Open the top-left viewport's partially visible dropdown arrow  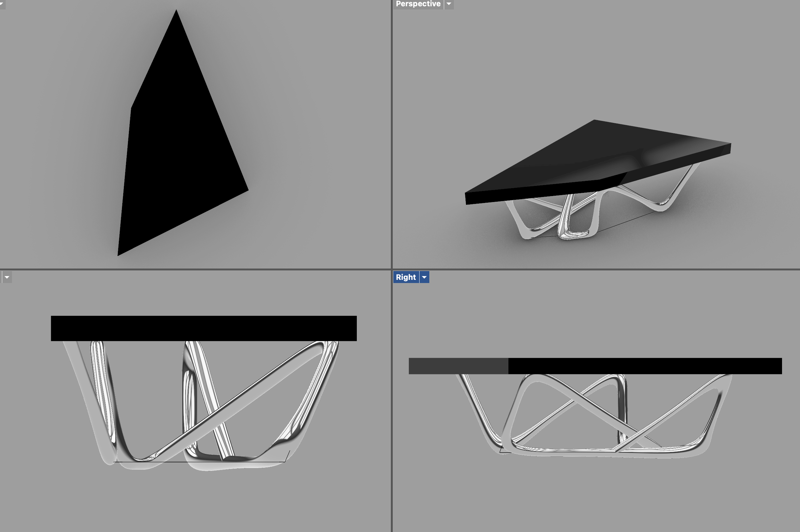pyautogui.click(x=2, y=3)
